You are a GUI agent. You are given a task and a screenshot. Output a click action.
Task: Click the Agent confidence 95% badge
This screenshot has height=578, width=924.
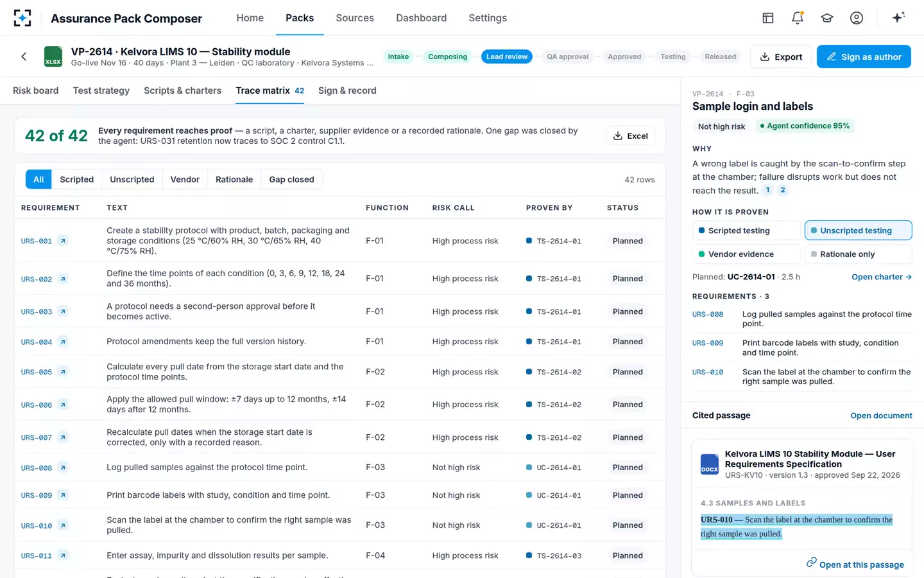(x=805, y=126)
